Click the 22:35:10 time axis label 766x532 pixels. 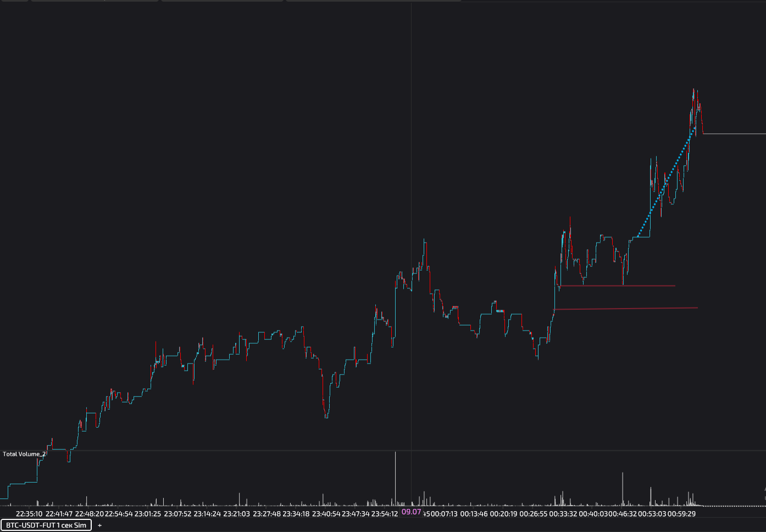pyautogui.click(x=29, y=514)
